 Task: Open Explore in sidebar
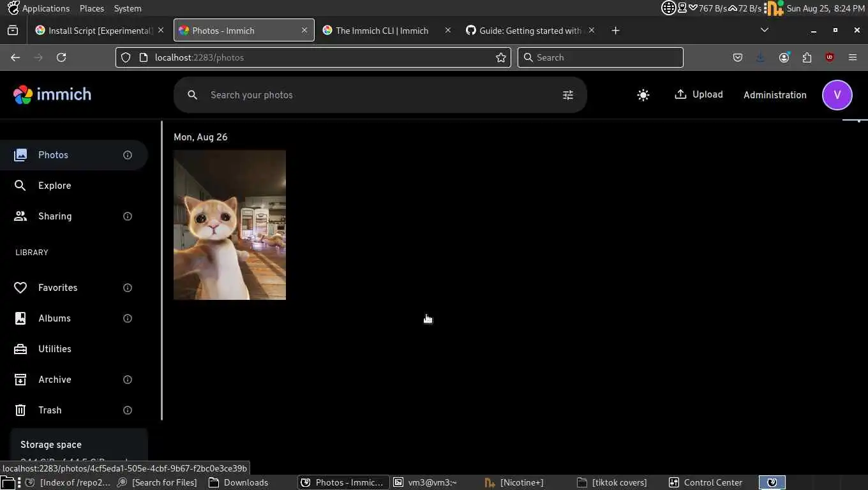pos(74,186)
